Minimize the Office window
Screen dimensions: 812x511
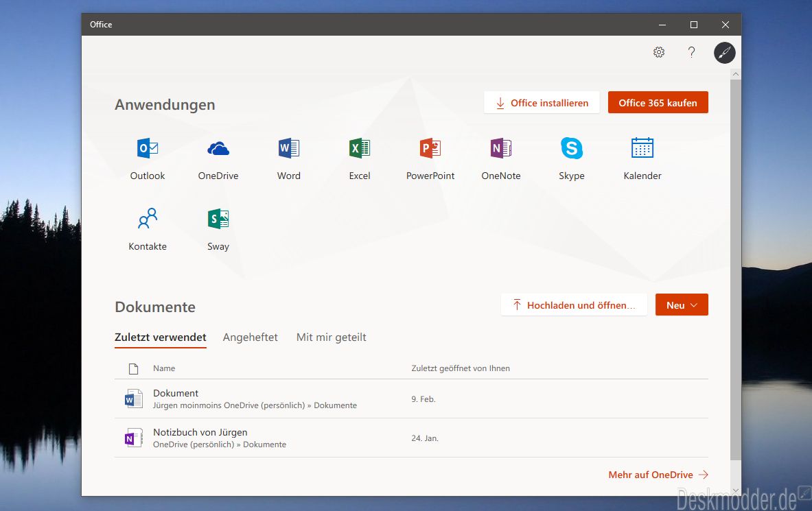click(x=662, y=25)
